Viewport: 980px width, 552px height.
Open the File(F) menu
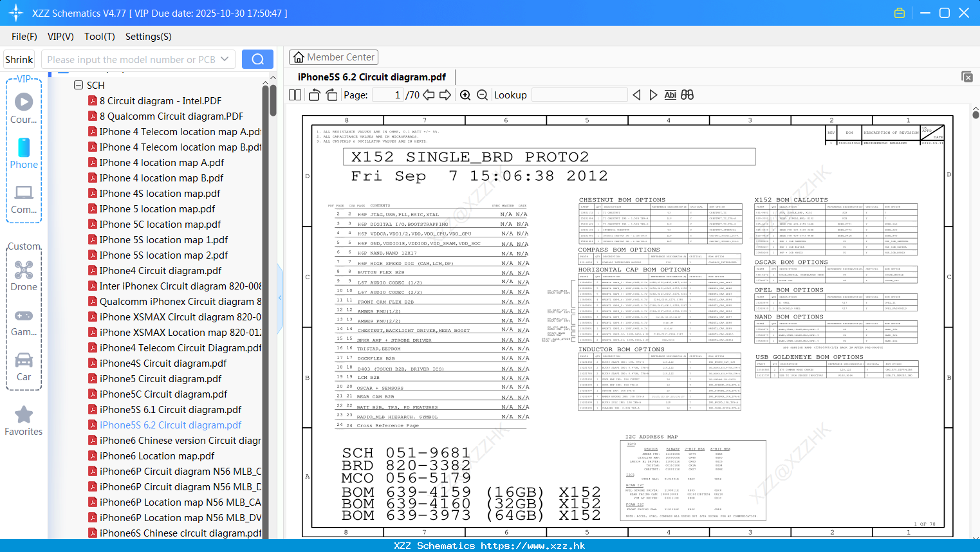pyautogui.click(x=24, y=37)
